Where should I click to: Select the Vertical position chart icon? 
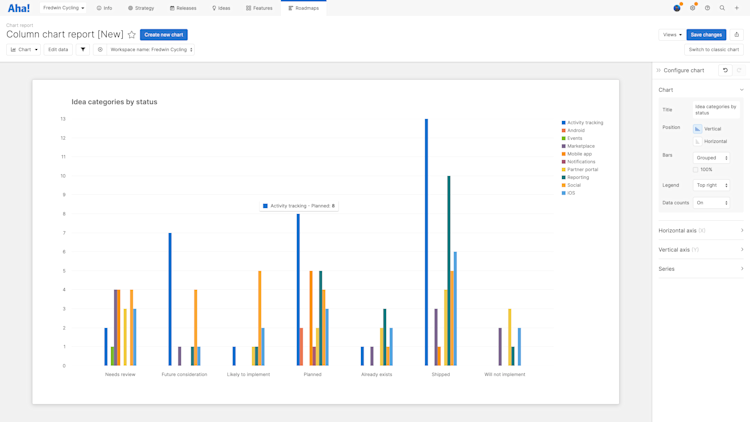tap(697, 129)
